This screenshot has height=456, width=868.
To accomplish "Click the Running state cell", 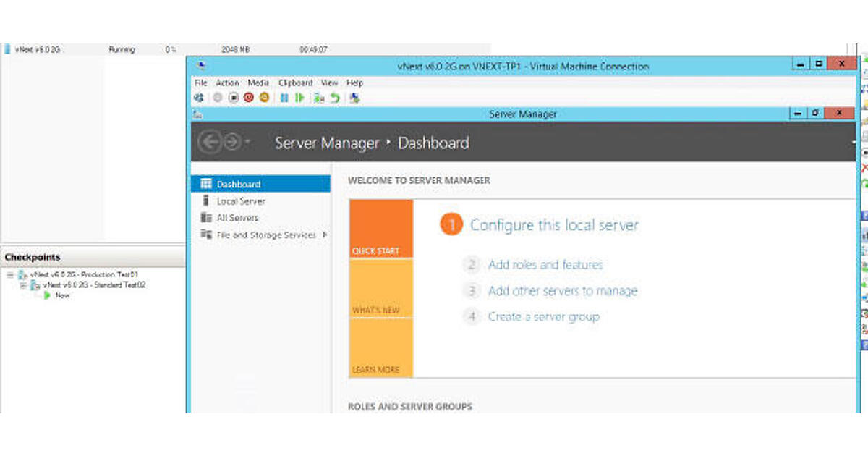I will point(122,50).
